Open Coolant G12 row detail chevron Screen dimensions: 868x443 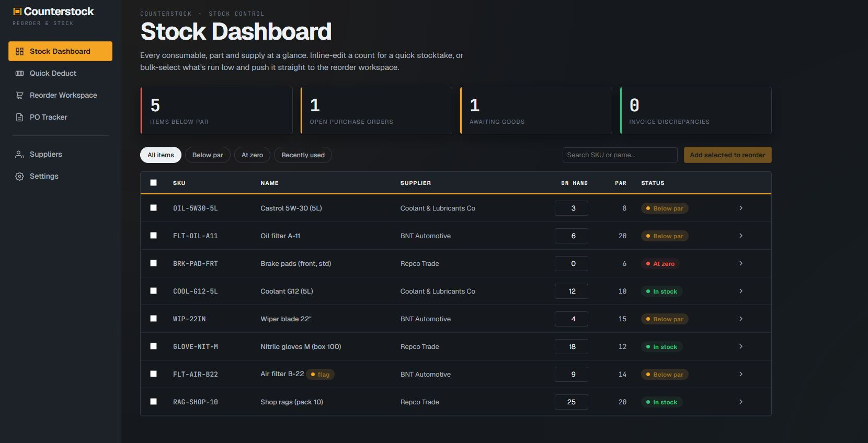(741, 291)
